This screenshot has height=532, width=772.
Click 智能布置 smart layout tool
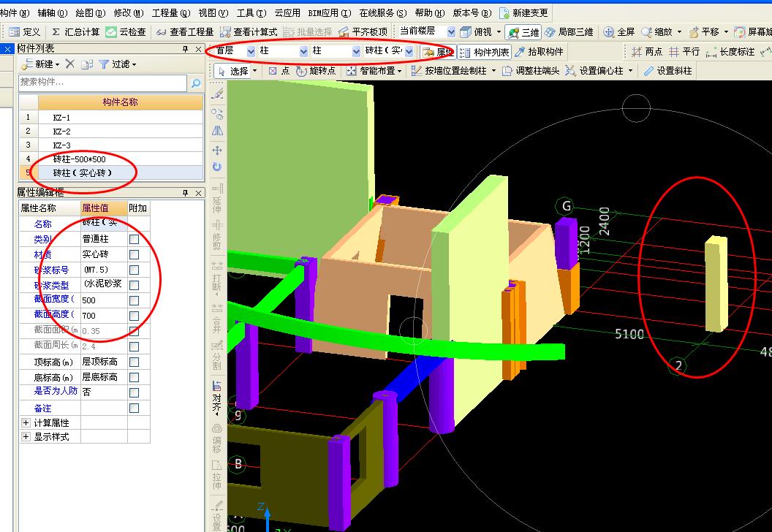(x=371, y=71)
